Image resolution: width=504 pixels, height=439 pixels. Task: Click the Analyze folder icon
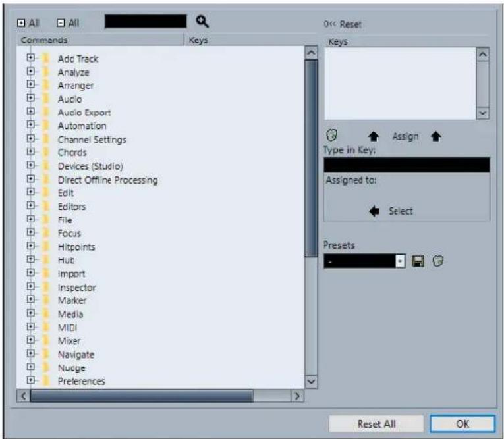tap(46, 72)
